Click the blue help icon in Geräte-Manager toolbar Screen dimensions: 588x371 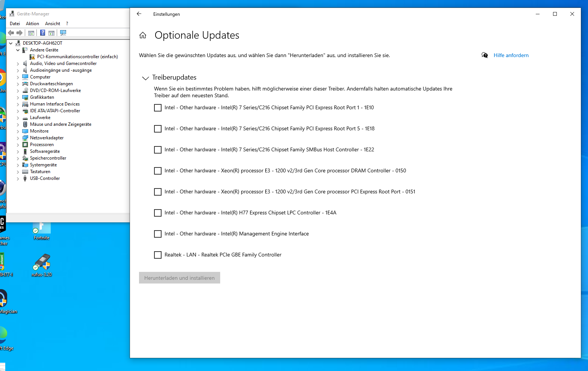coord(43,33)
